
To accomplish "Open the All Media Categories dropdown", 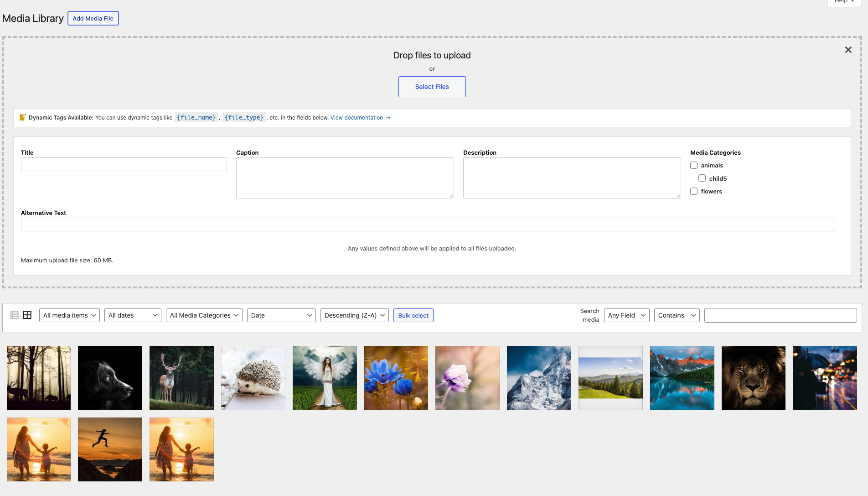I will point(204,315).
